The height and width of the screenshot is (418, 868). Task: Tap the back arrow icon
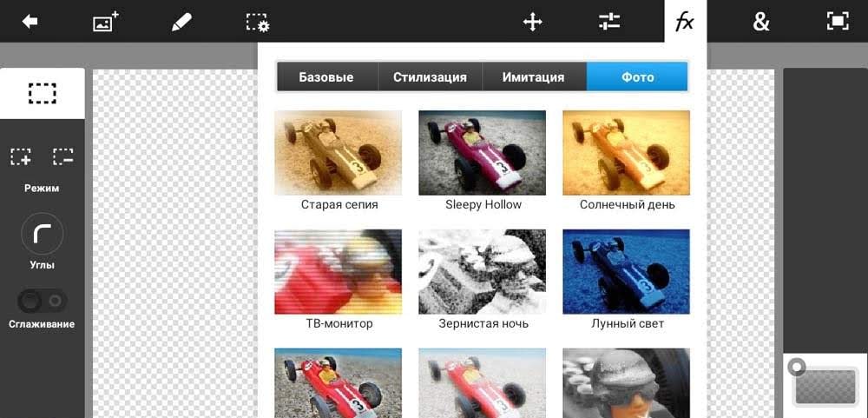coord(30,22)
